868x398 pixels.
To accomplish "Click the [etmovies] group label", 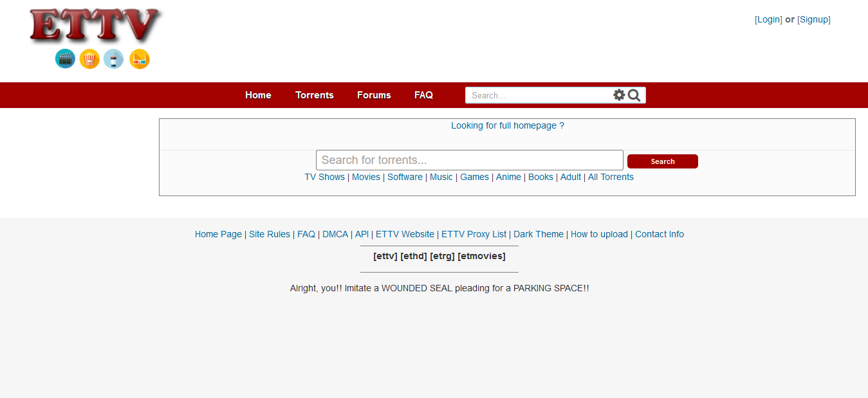I will point(481,256).
